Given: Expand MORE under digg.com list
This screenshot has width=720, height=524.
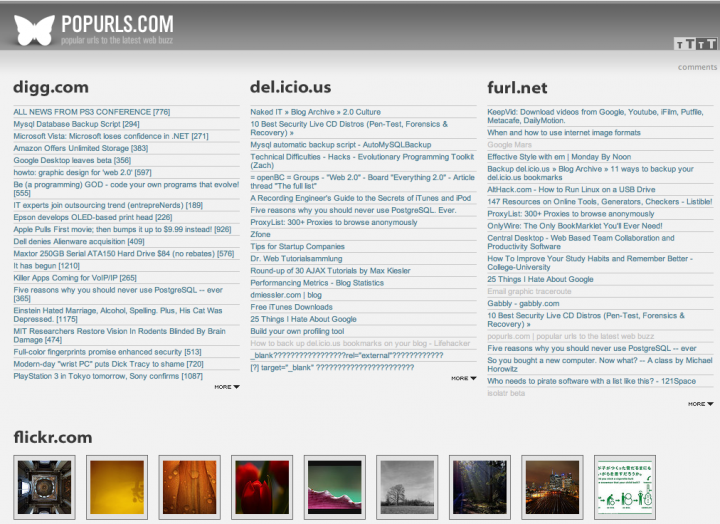Looking at the screenshot, I should pyautogui.click(x=227, y=387).
